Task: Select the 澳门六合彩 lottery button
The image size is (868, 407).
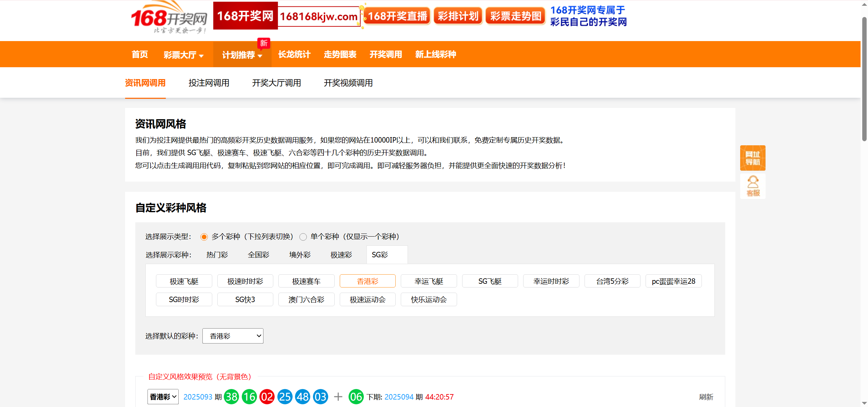Action: point(306,299)
